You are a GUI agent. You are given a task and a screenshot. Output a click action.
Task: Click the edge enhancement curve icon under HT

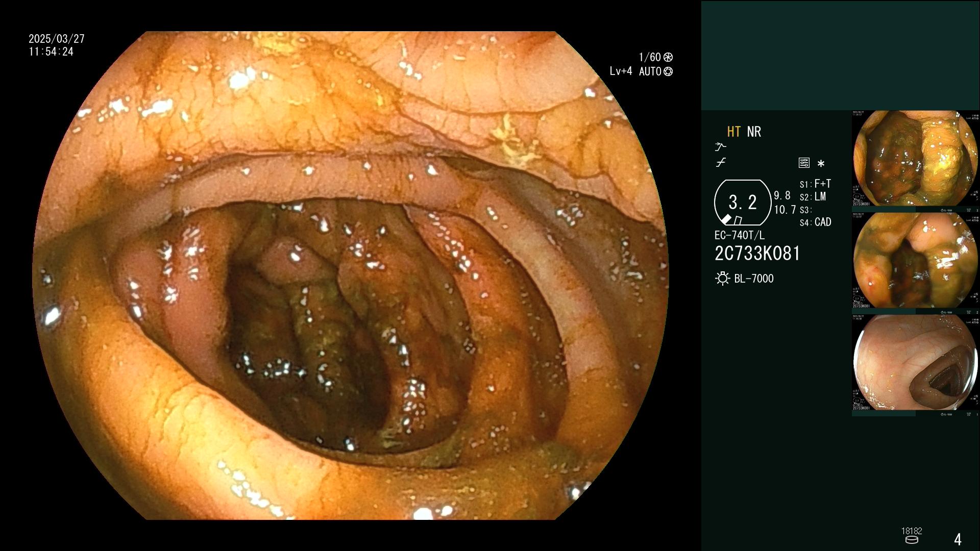(720, 147)
